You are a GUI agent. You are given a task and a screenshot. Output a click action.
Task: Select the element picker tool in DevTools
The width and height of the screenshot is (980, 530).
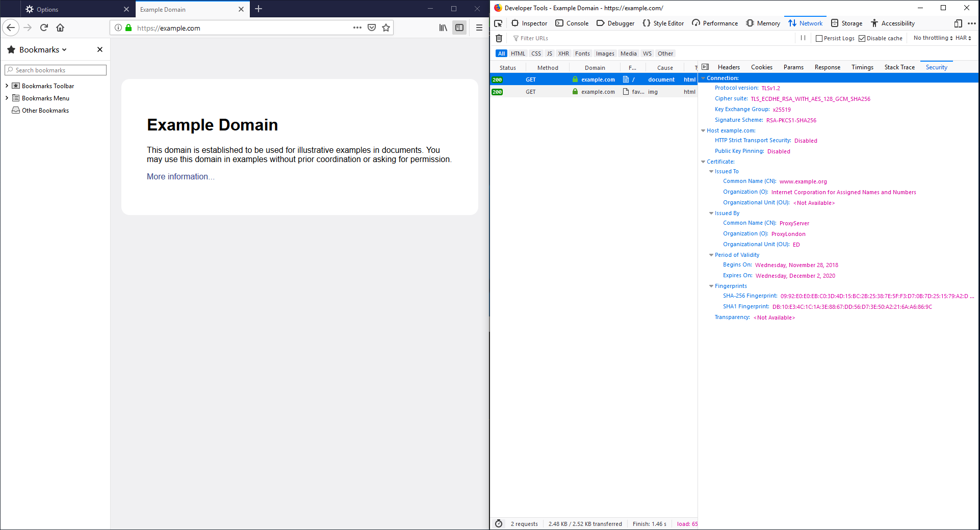498,23
